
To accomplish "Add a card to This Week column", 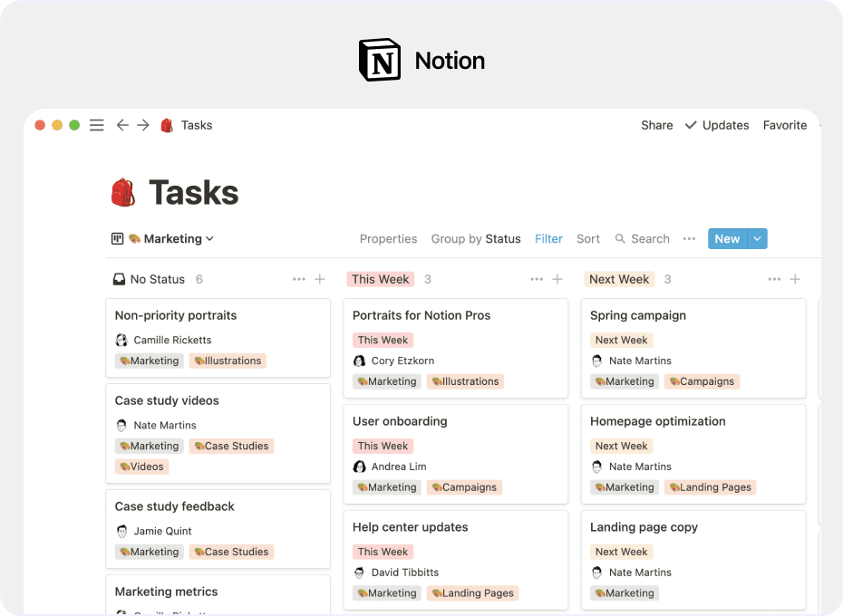I will tap(557, 279).
